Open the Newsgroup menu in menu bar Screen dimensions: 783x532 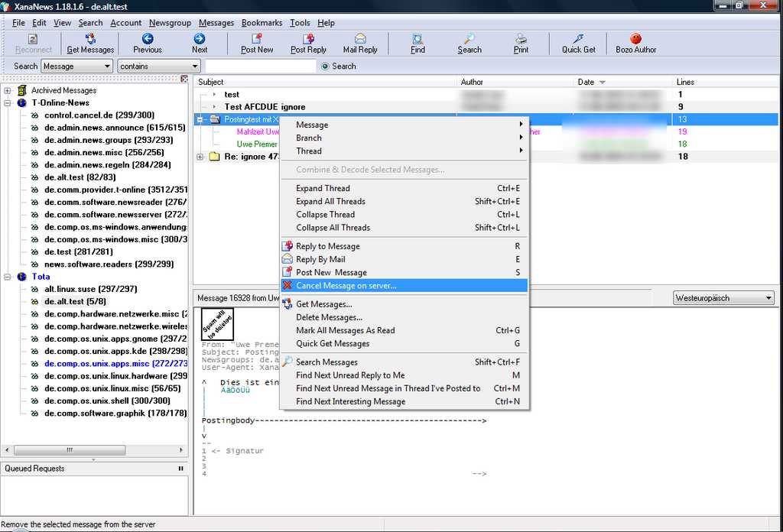pyautogui.click(x=170, y=23)
